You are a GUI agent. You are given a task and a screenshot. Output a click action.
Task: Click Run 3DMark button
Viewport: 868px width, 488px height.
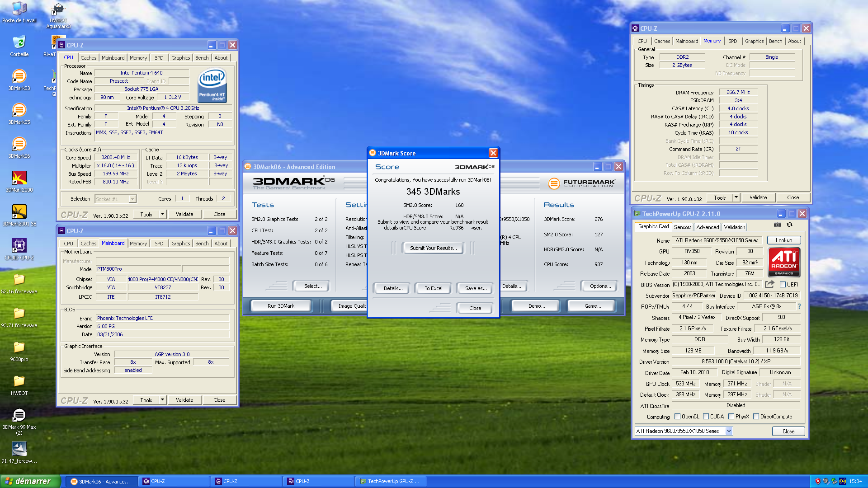point(281,306)
